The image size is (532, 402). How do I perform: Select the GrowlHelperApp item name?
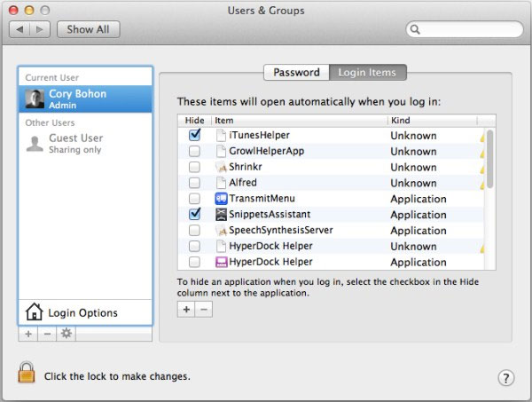[266, 151]
